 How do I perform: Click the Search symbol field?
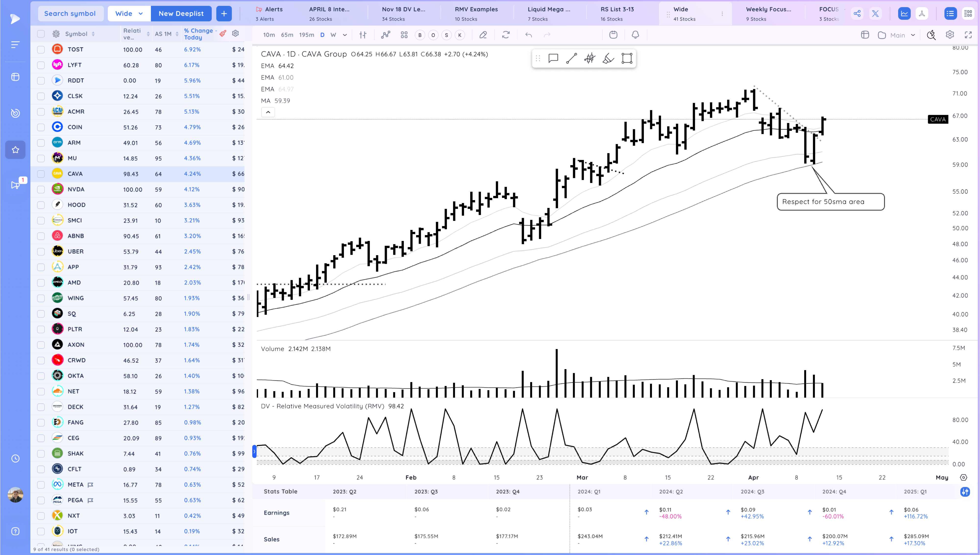(x=71, y=14)
